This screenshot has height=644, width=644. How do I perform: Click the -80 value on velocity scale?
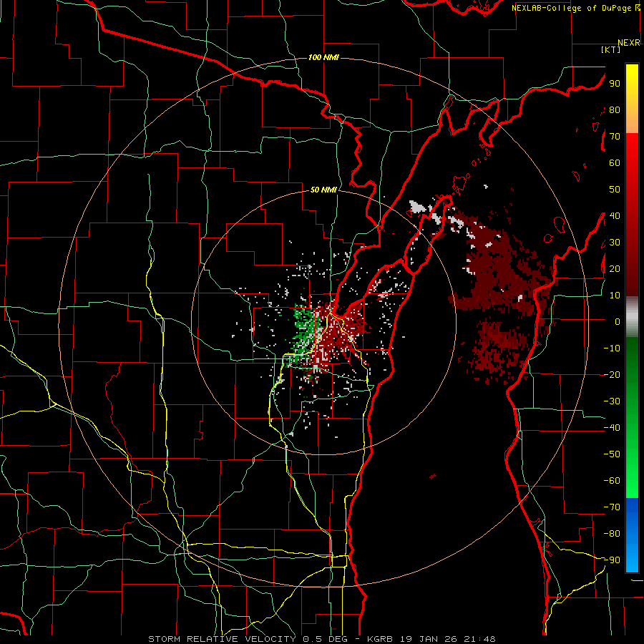tap(612, 534)
